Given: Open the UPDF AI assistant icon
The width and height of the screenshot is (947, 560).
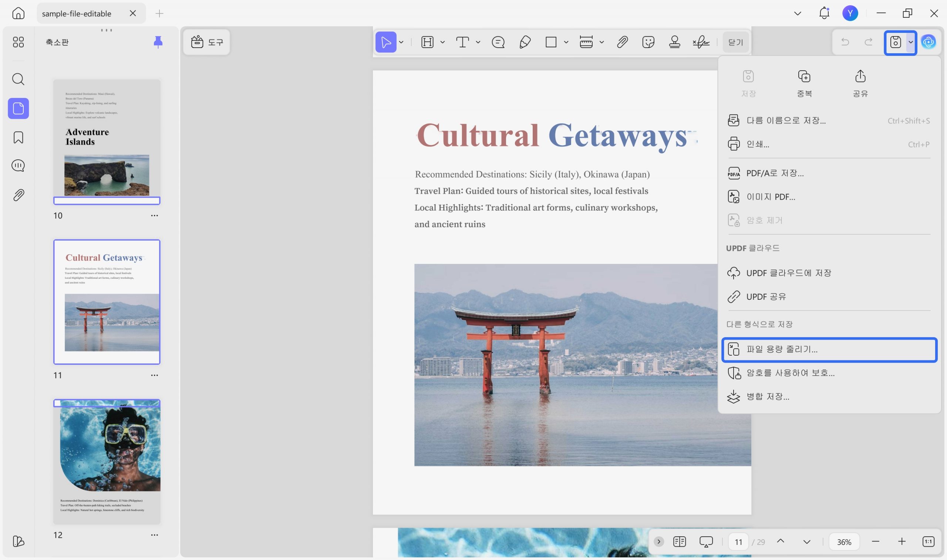Looking at the screenshot, I should [x=929, y=42].
